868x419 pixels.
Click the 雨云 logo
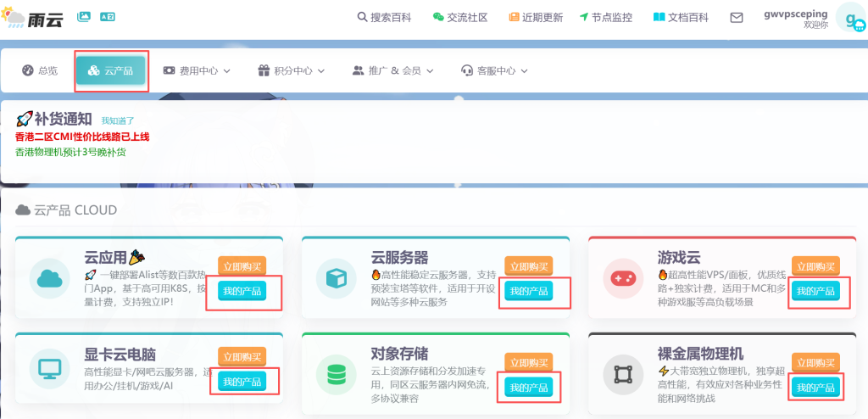(33, 17)
